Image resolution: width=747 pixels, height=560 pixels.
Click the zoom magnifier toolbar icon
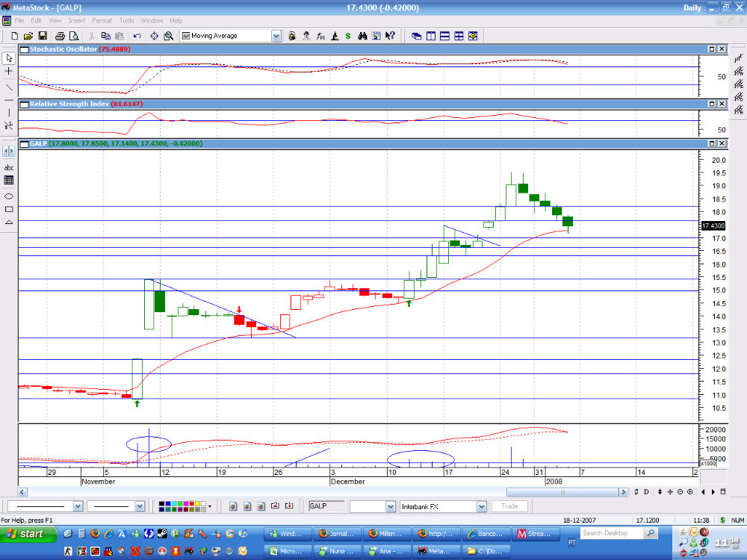click(x=168, y=36)
